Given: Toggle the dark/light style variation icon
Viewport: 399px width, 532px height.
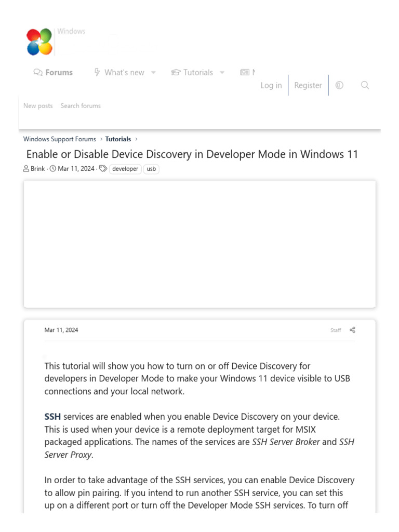Looking at the screenshot, I should 339,85.
